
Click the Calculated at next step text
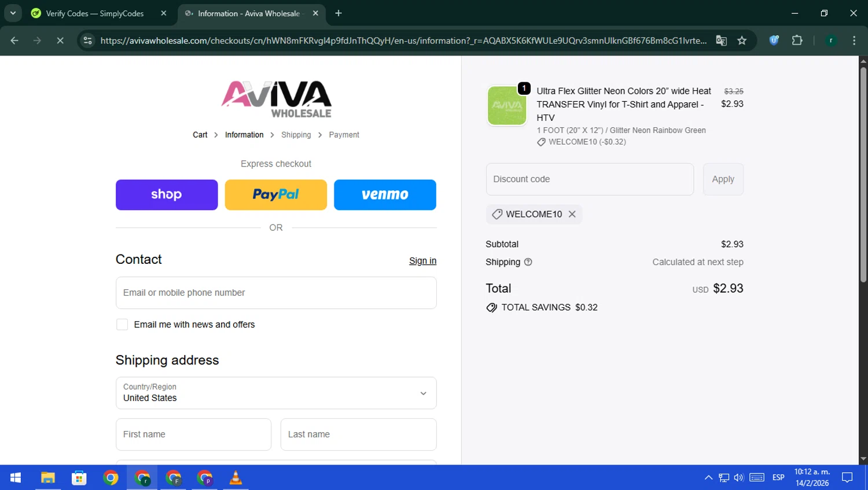[698, 262]
